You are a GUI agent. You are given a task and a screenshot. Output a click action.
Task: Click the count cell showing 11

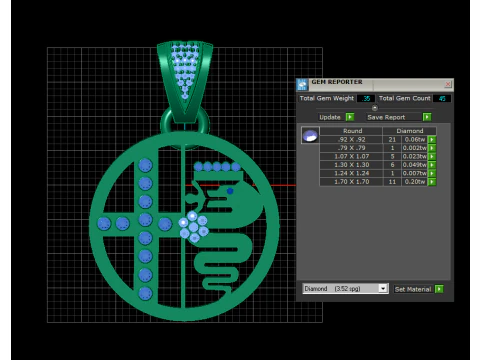click(x=392, y=182)
